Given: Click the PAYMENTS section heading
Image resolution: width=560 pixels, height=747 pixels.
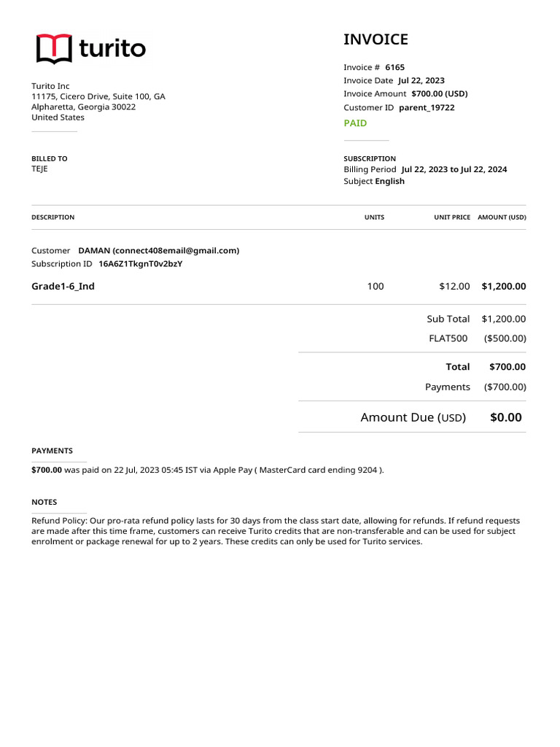Looking at the screenshot, I should (52, 451).
